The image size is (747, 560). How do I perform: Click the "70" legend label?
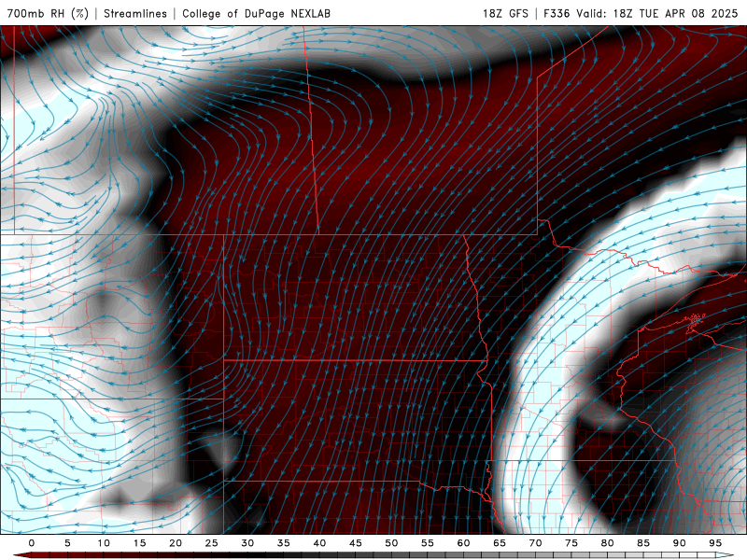pos(535,543)
